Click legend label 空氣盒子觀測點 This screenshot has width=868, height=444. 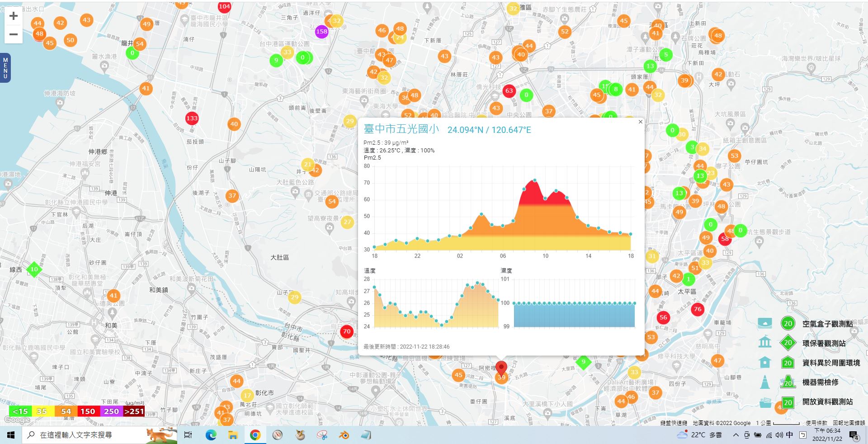click(x=827, y=324)
